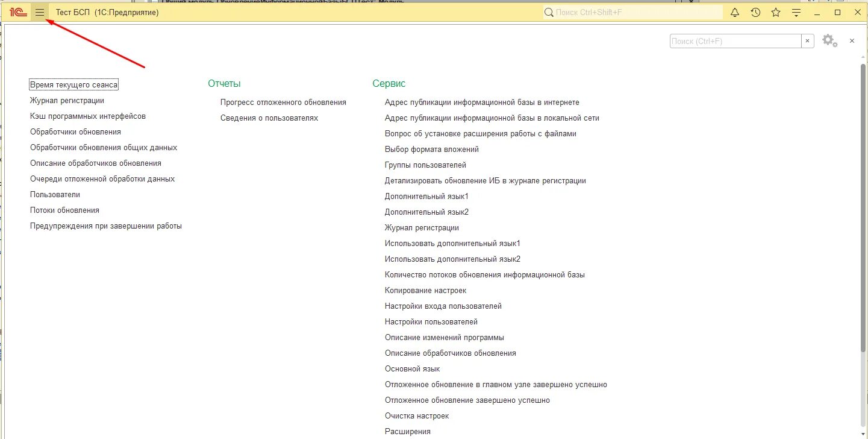This screenshot has width=868, height=439.
Task: Minimize the Тест БСП window
Action: point(817,12)
